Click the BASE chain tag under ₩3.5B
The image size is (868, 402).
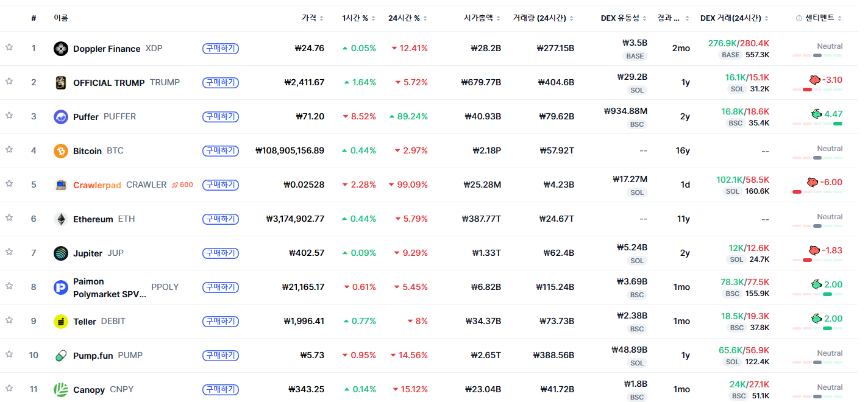click(635, 56)
